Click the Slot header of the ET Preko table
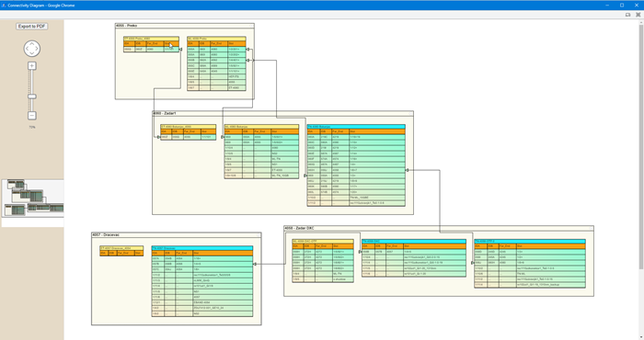The image size is (644, 340). click(x=171, y=43)
